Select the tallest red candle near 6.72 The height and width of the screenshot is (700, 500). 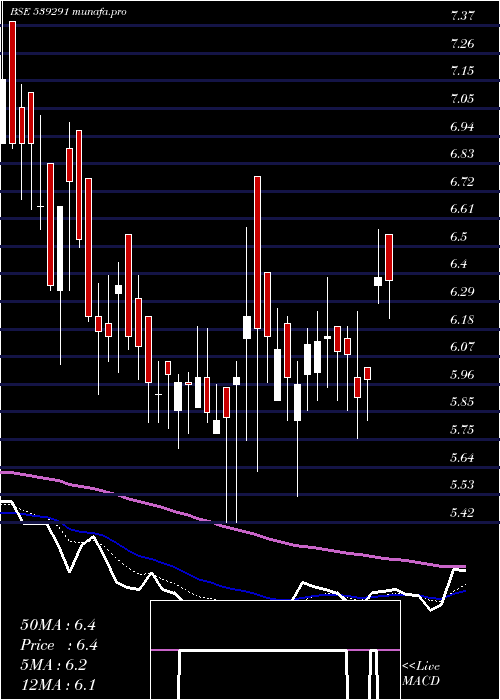click(257, 252)
